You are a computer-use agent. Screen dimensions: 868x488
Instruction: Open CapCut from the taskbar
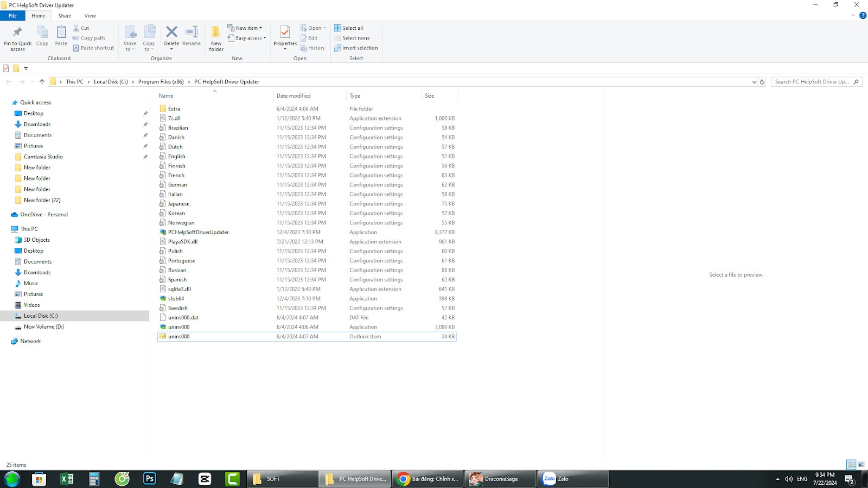(205, 479)
